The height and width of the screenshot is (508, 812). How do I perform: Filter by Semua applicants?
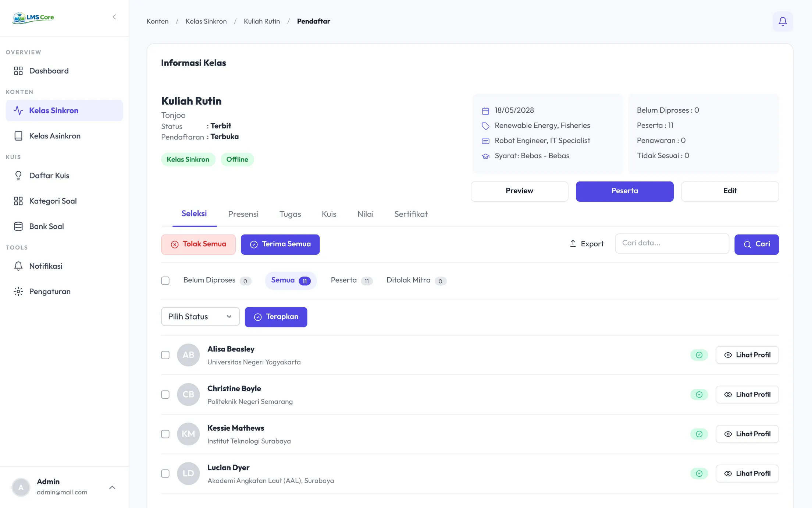tap(291, 281)
